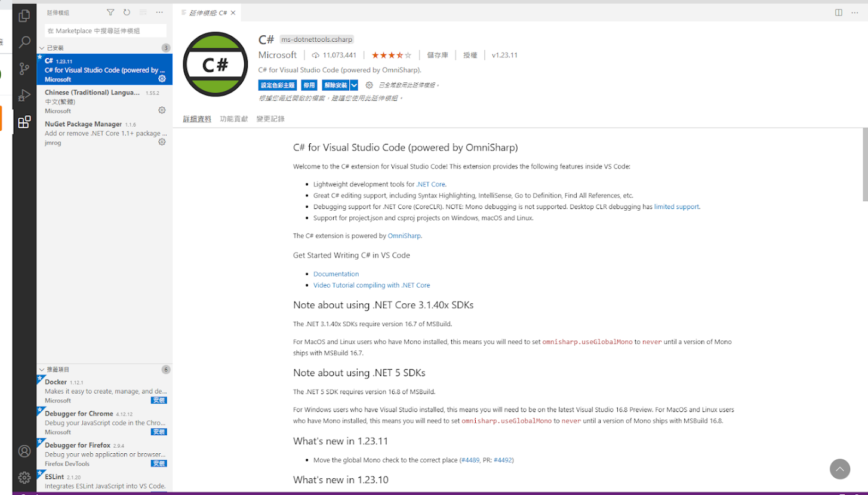Click the recommended count badge 6
The image size is (868, 495).
point(166,370)
